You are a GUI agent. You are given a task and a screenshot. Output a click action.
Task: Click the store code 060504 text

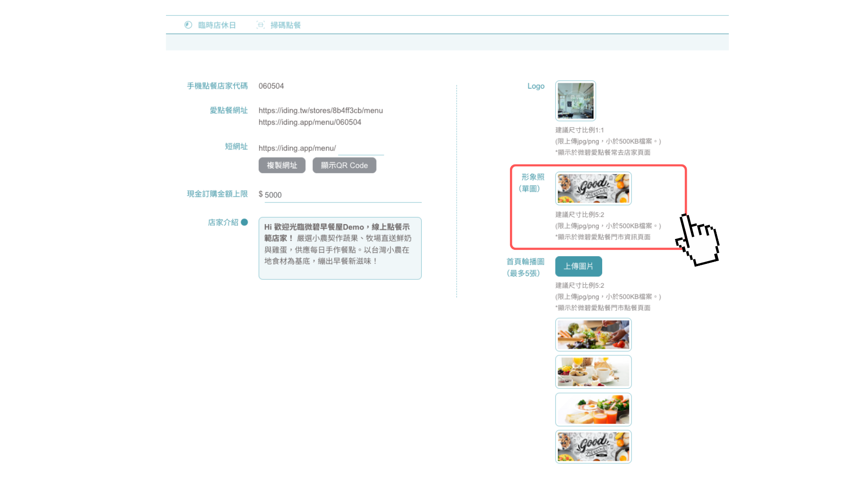click(x=271, y=86)
